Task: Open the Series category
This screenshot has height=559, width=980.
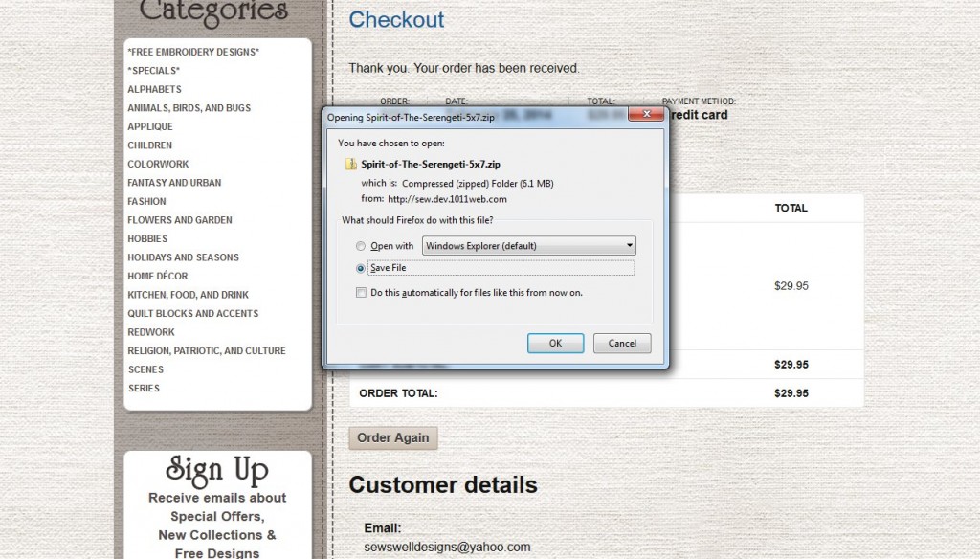Action: (144, 389)
